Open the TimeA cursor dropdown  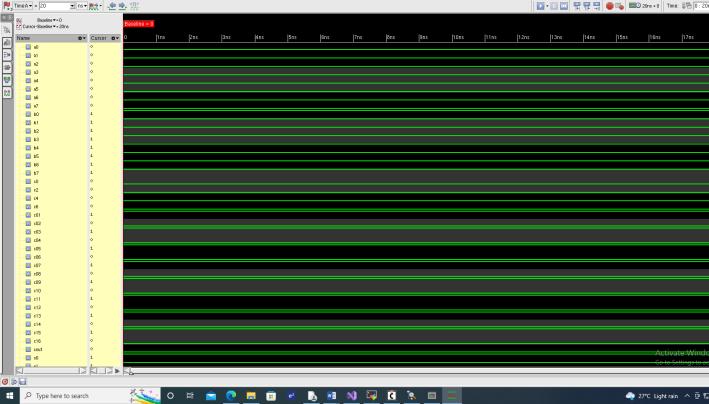pos(23,6)
